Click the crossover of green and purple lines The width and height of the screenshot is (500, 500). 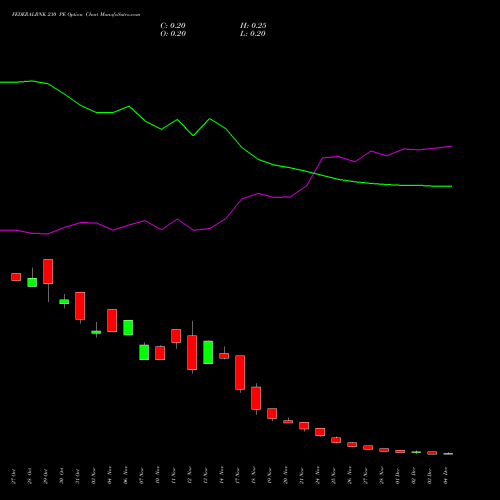[314, 173]
